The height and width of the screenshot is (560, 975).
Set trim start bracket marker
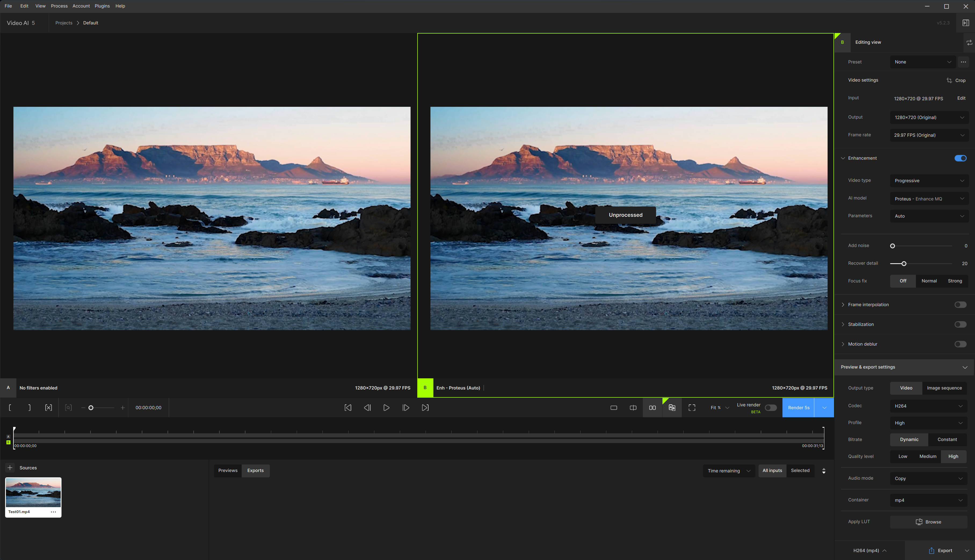[x=10, y=408]
